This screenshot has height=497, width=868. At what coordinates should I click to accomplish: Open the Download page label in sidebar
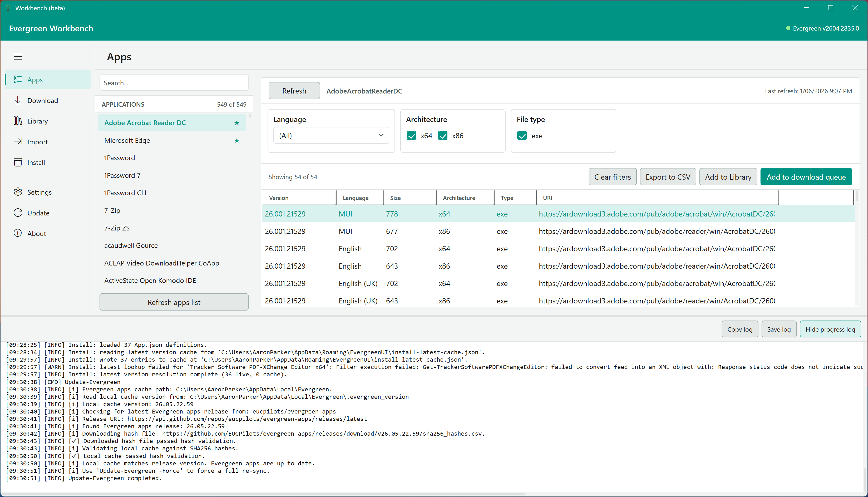pyautogui.click(x=43, y=101)
